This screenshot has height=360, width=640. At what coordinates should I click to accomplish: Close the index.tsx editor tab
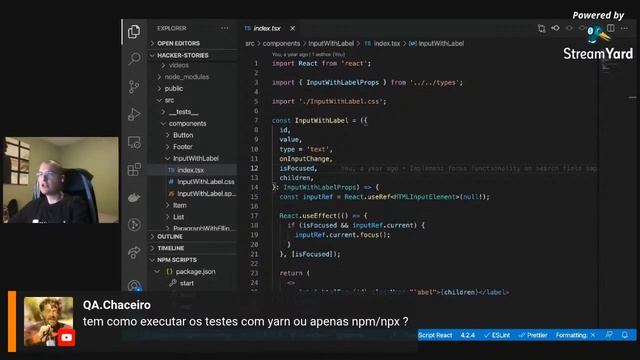(292, 28)
